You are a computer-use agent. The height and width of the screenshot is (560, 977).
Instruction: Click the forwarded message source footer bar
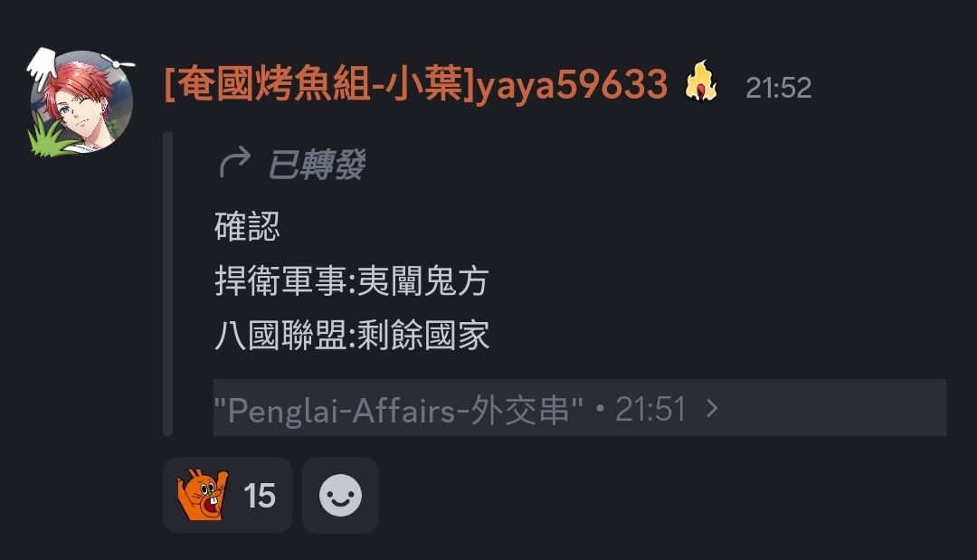pos(580,407)
